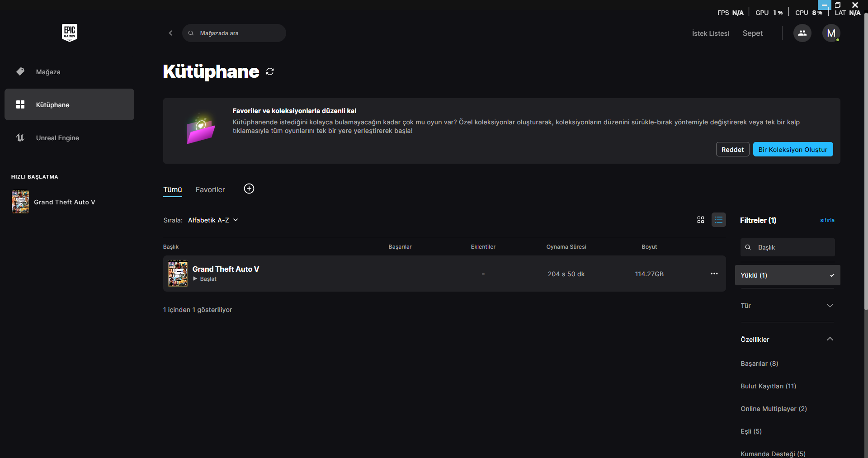868x458 pixels.
Task: Click the Başarılar column header
Action: (400, 247)
